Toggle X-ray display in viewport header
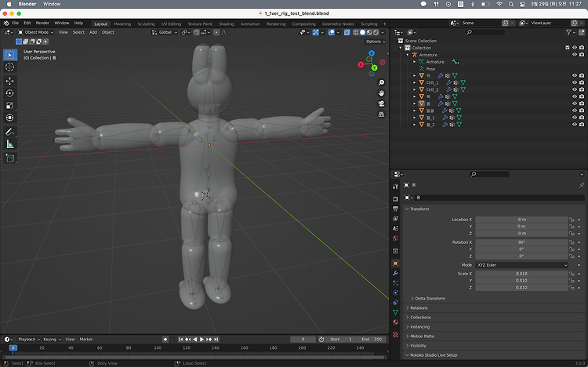 tap(347, 32)
